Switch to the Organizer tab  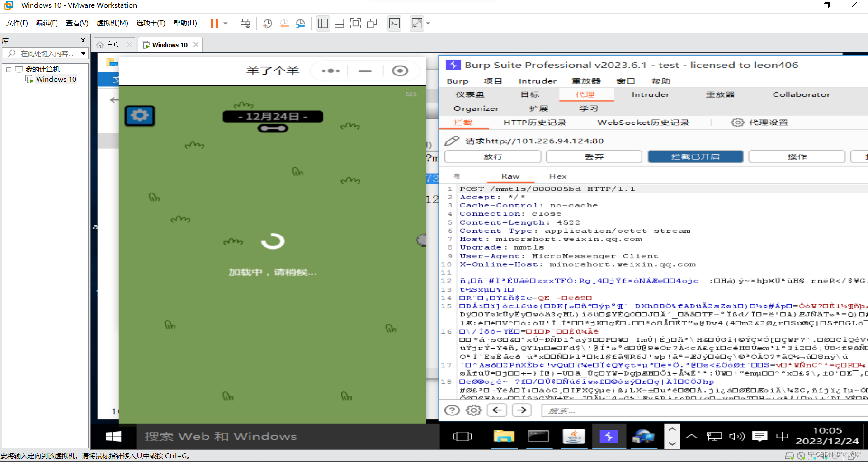point(476,109)
